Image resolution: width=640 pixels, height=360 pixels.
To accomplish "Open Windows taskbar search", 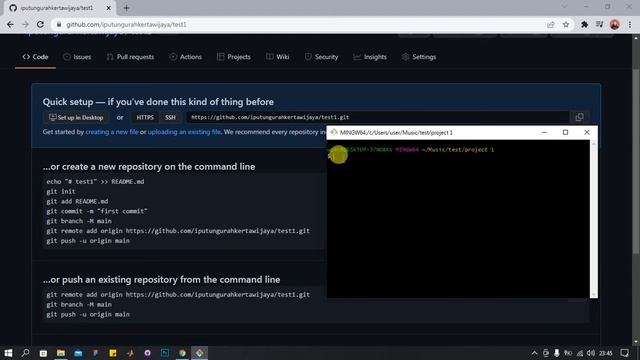I will (26, 353).
